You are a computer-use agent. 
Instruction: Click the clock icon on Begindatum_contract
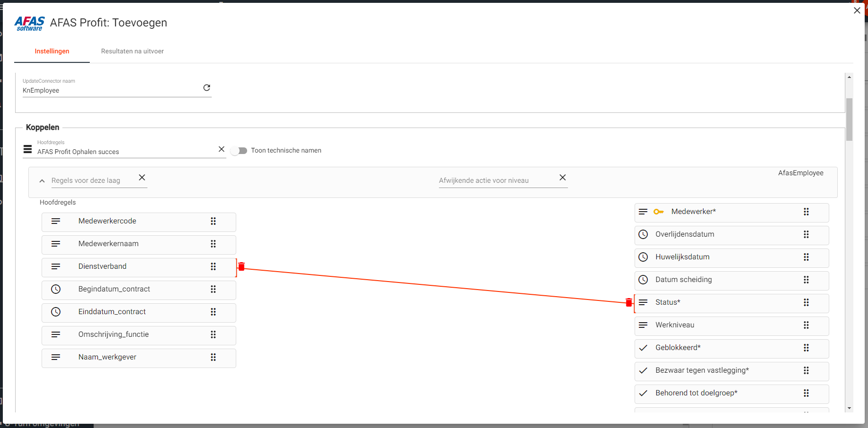pyautogui.click(x=56, y=289)
